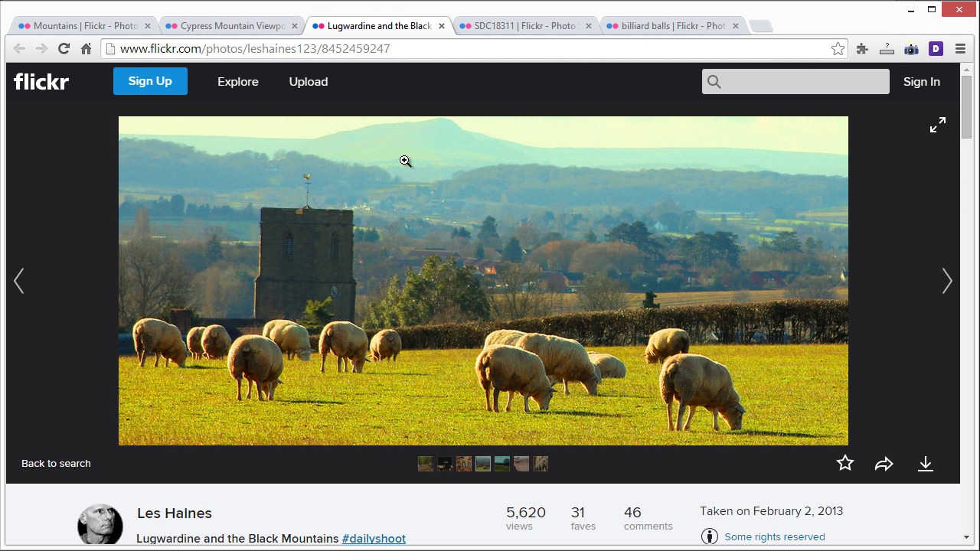Image resolution: width=980 pixels, height=551 pixels.
Task: Open the Chrome hamburger menu
Action: pyautogui.click(x=960, y=48)
